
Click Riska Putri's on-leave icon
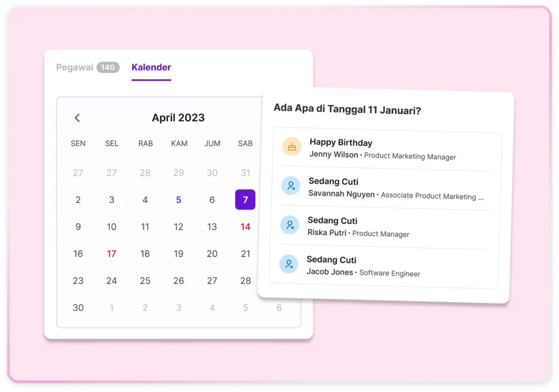pyautogui.click(x=290, y=224)
